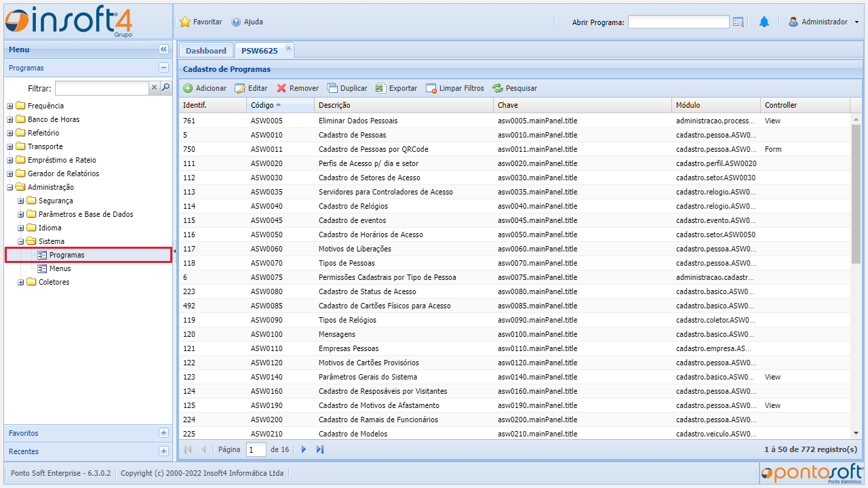The width and height of the screenshot is (868, 488).
Task: Expand the Favoritos panel
Action: pos(163,433)
